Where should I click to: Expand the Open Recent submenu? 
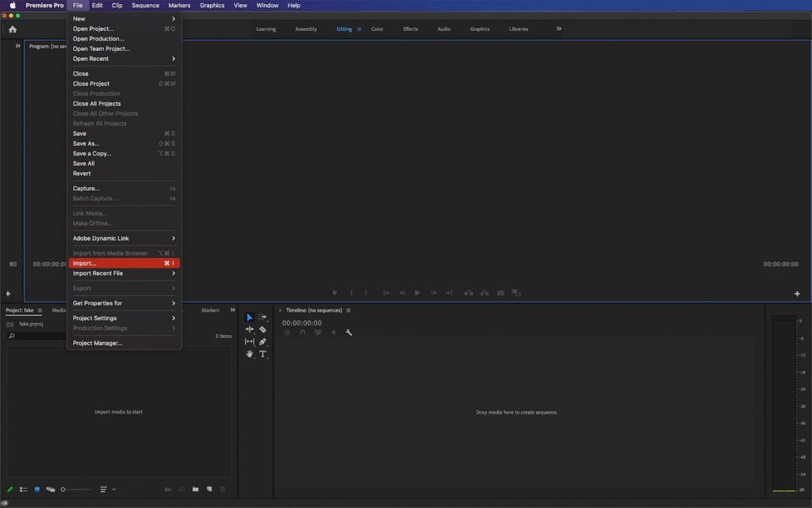124,59
